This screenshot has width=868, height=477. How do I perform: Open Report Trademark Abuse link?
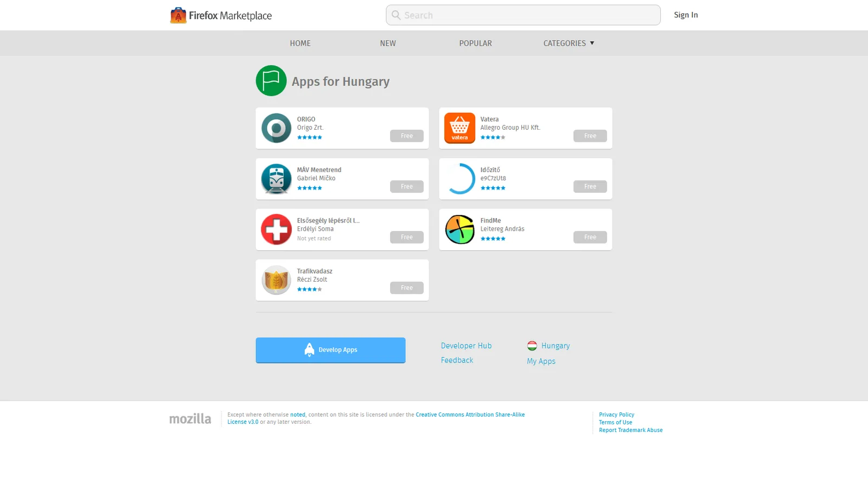click(630, 430)
